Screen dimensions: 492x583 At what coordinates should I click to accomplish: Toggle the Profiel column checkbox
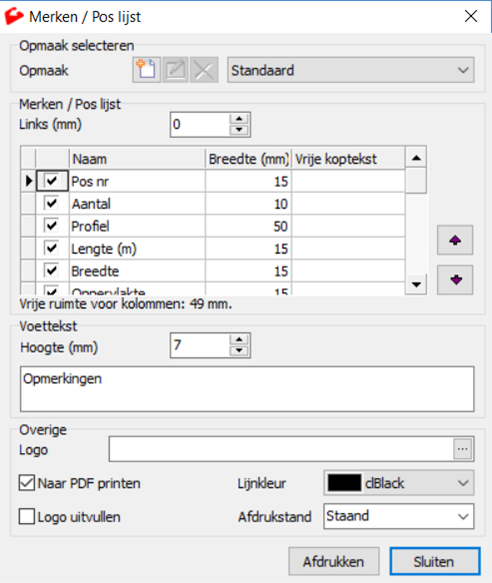[x=51, y=226]
